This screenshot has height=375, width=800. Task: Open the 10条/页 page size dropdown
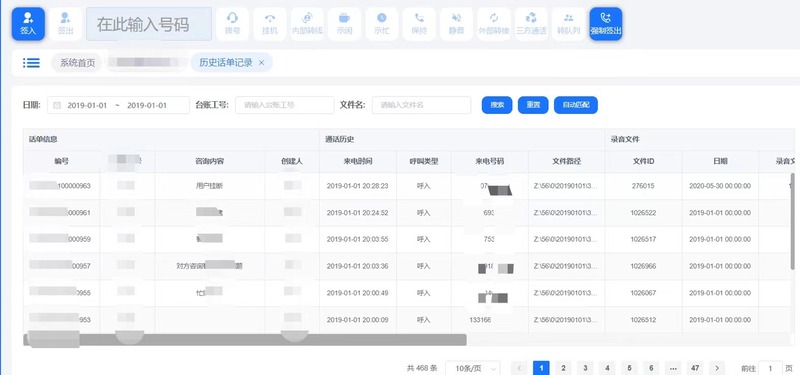(x=472, y=368)
